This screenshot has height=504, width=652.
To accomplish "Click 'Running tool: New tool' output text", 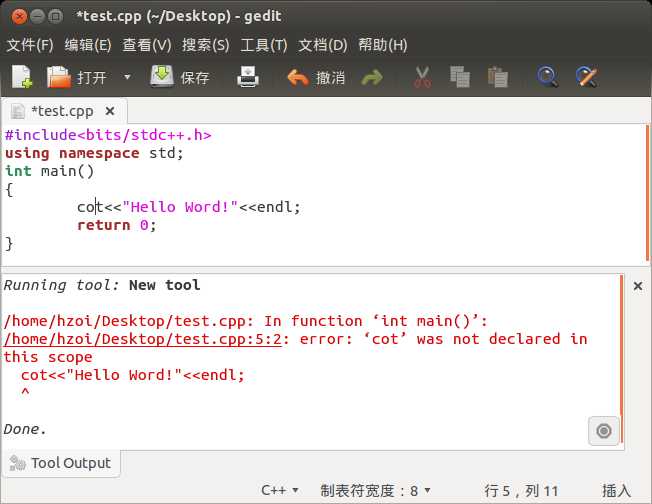I will (102, 285).
